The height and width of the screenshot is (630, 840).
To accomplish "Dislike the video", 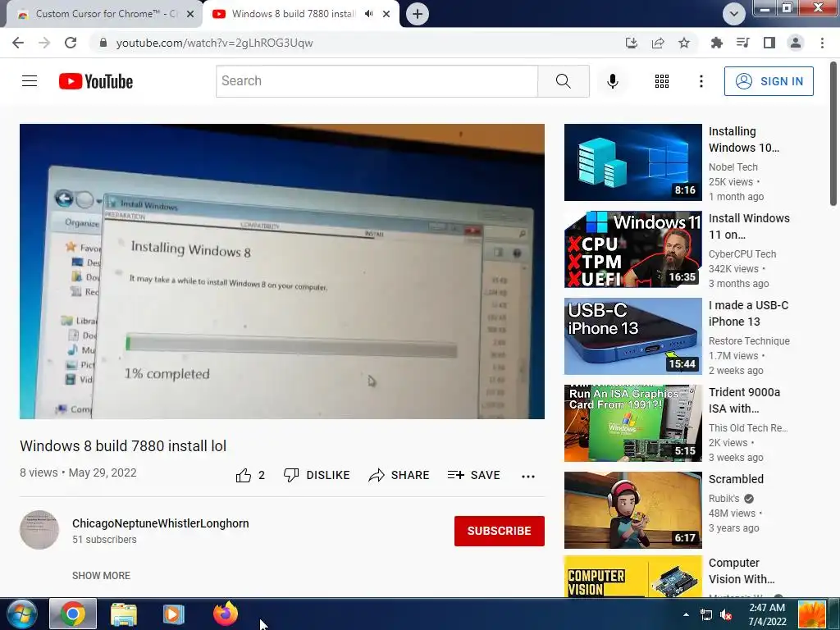I will pos(317,475).
